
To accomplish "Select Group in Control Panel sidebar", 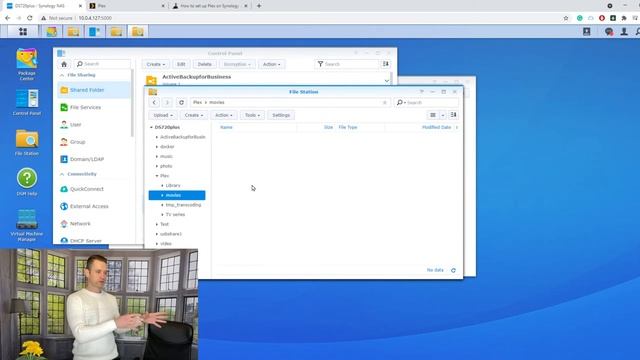I will click(x=94, y=142).
